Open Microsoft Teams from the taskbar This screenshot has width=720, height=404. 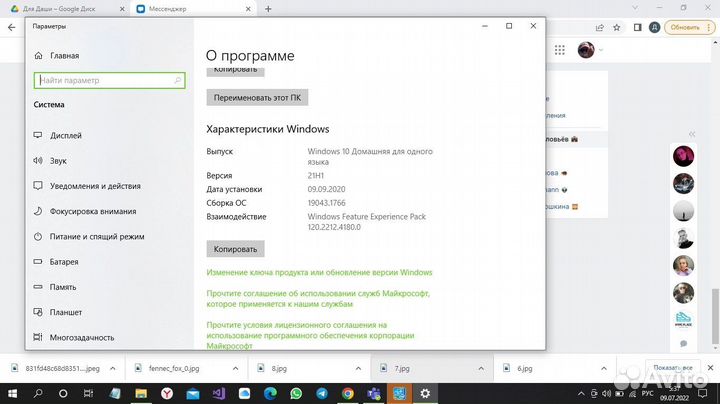tap(374, 393)
